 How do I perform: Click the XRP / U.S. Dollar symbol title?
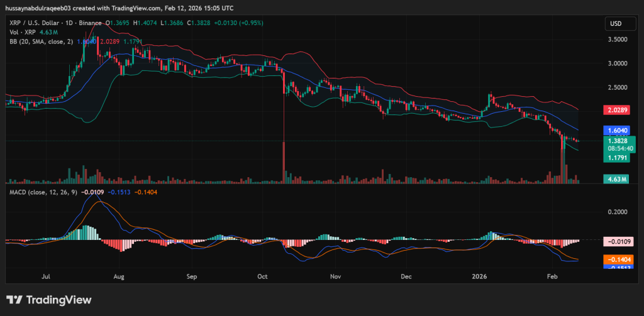38,23
